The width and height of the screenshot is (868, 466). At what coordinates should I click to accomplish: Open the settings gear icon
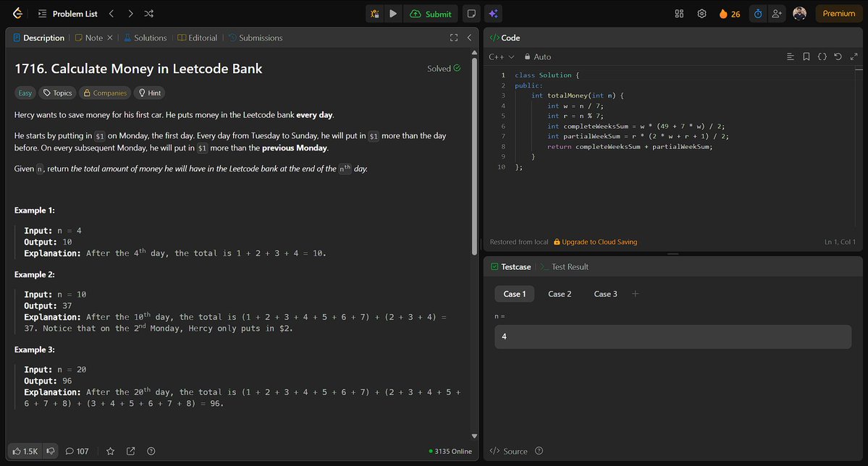tap(702, 14)
